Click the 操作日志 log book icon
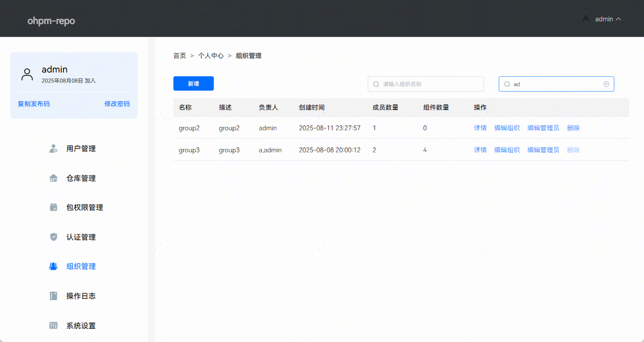 point(53,296)
